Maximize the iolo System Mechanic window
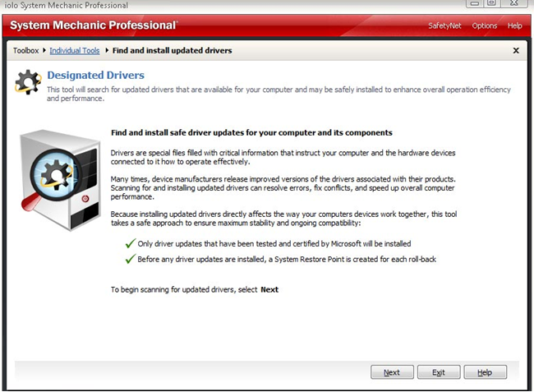Screen dimensions: 534x392 pyautogui.click(x=491, y=3)
